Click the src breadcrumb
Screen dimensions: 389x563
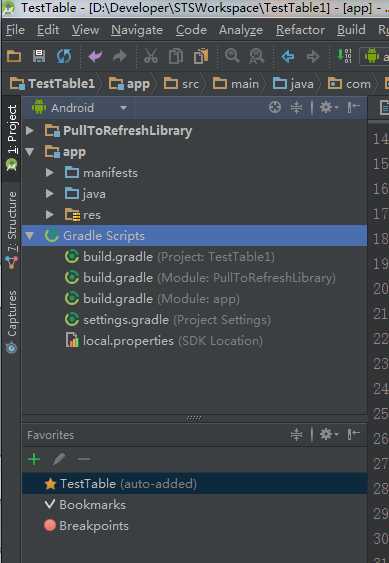[181, 84]
